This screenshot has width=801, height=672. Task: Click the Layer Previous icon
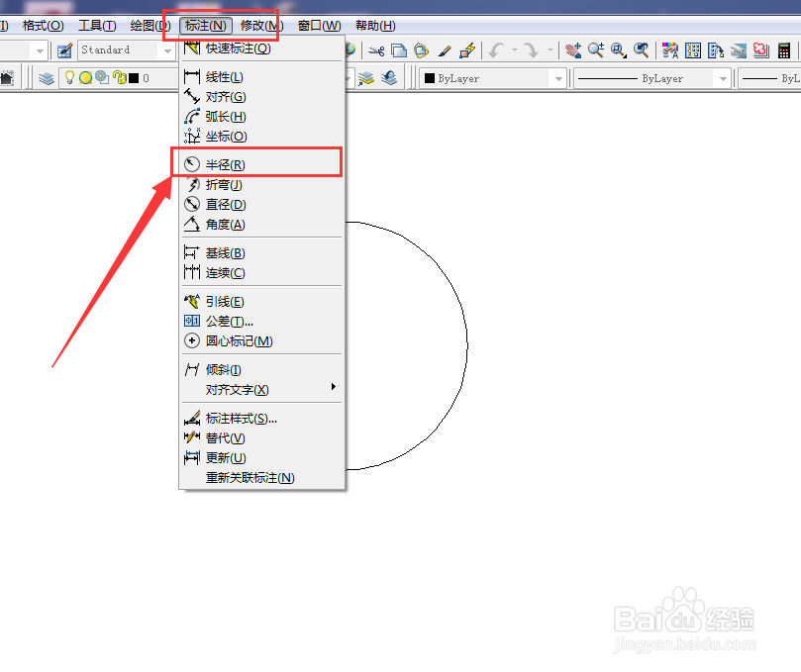pos(389,78)
